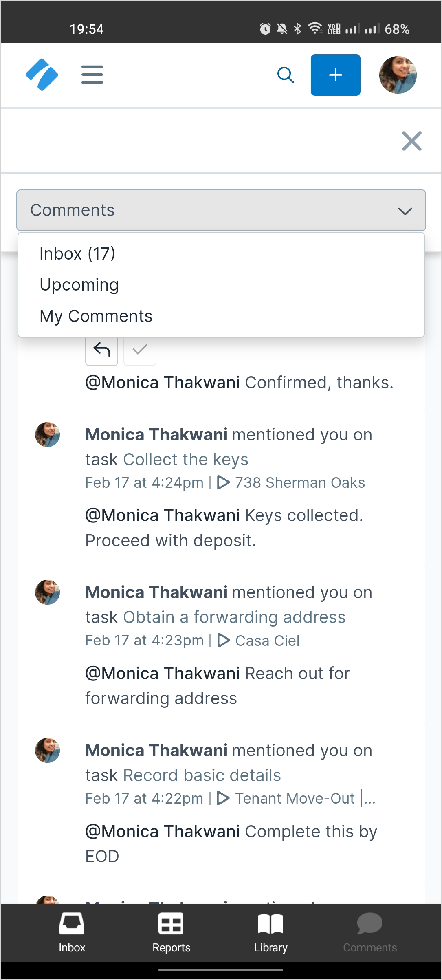Click the reply arrow icon on comment
Image resolution: width=442 pixels, height=980 pixels.
click(101, 350)
